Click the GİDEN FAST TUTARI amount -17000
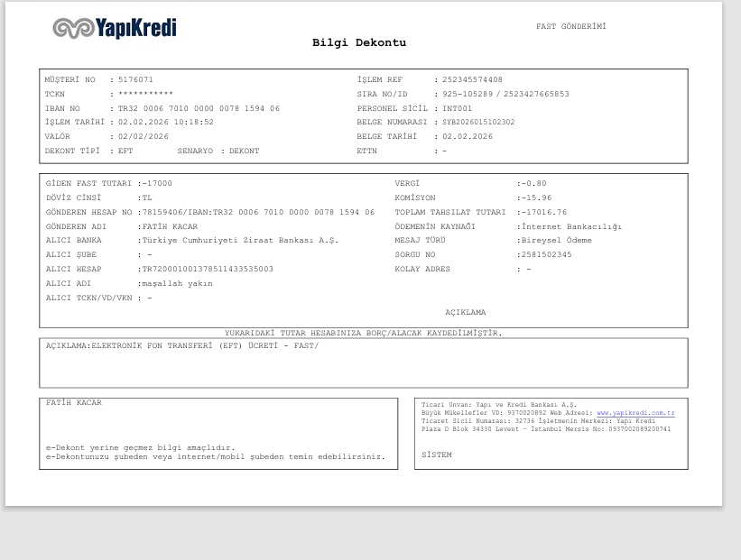Image resolution: width=741 pixels, height=560 pixels. (x=157, y=183)
